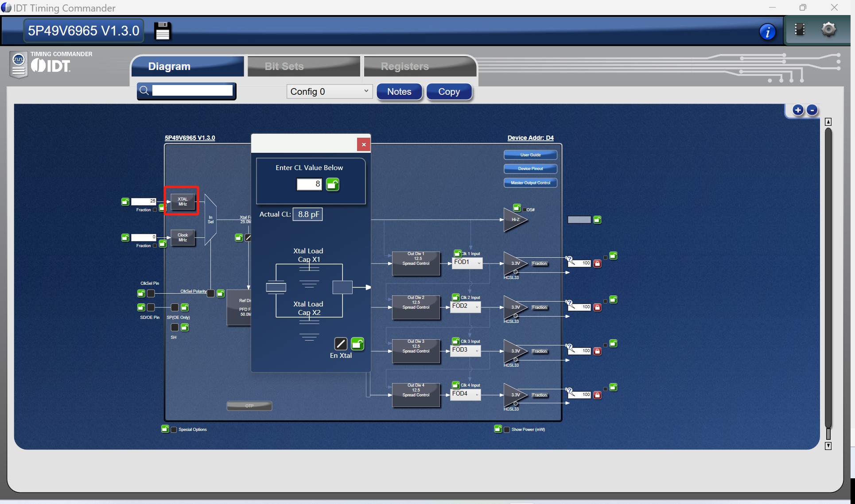Toggle the SD/OE Pin checkbox
This screenshot has height=504, width=855.
[x=151, y=307]
